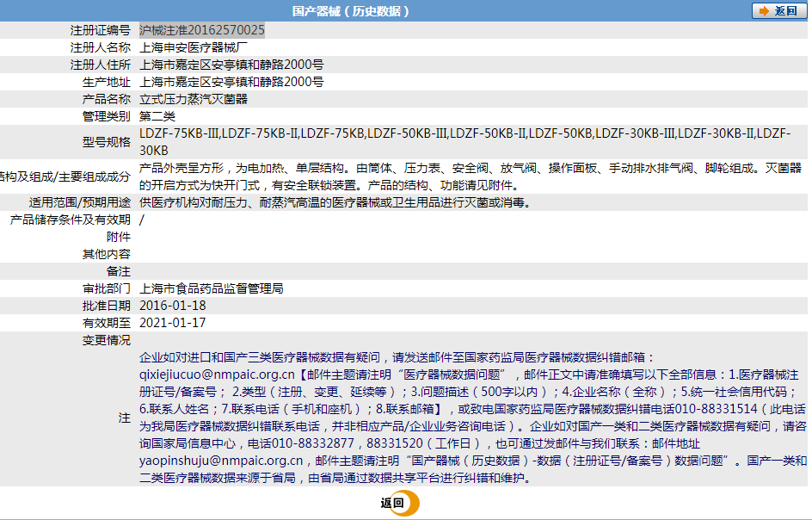Click the 生产地址 address value

(x=231, y=82)
